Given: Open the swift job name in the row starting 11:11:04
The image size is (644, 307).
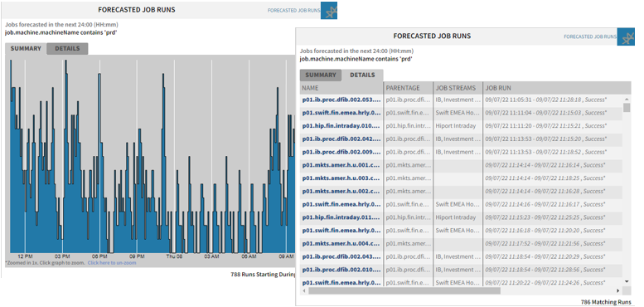Looking at the screenshot, I should point(341,113).
